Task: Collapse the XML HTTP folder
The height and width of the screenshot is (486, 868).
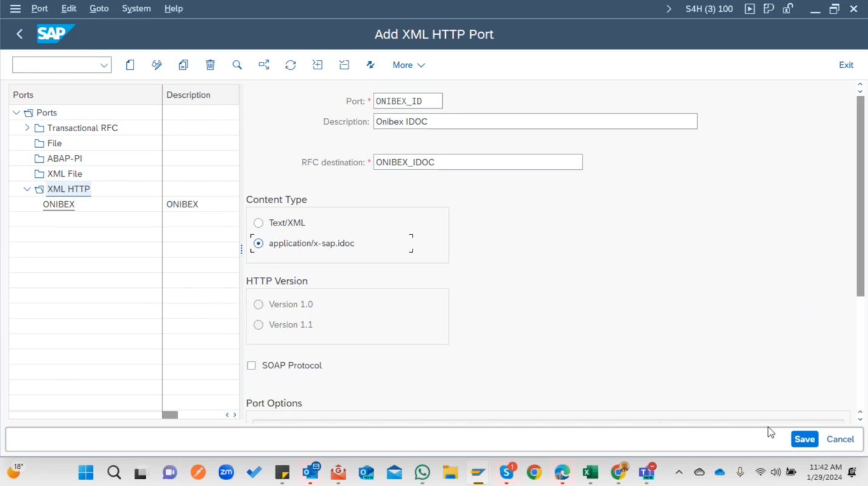Action: point(27,189)
